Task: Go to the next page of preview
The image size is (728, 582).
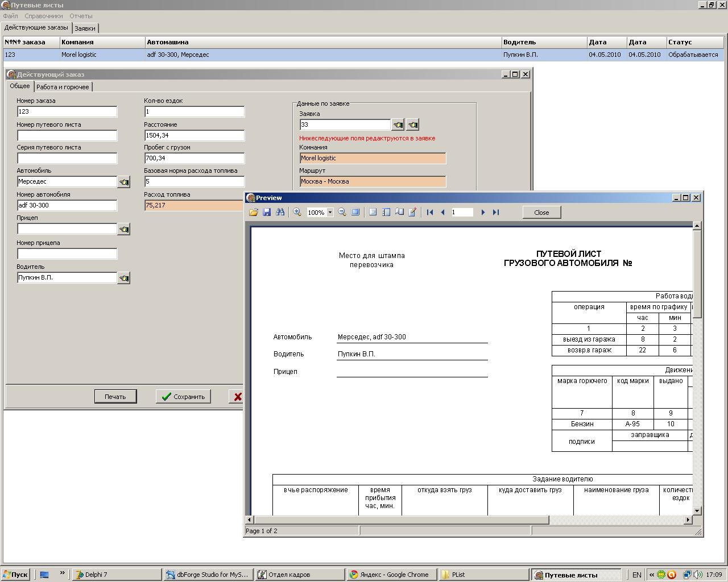Action: coord(483,212)
